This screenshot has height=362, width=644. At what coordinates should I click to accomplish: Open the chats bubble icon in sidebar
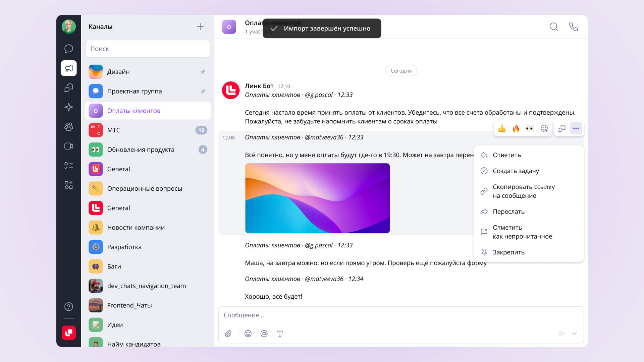(x=69, y=49)
